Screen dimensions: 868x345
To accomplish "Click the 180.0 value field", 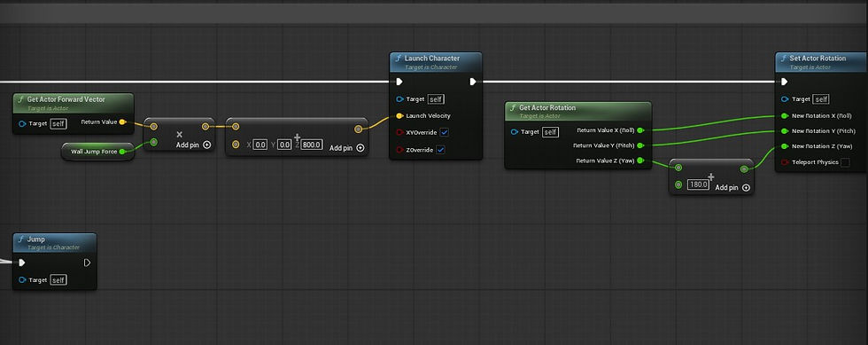I will [x=698, y=184].
